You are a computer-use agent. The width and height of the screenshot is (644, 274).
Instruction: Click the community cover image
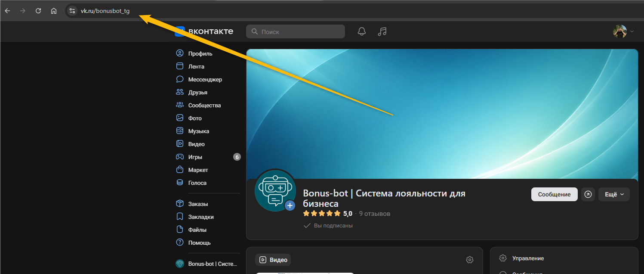pos(442,114)
